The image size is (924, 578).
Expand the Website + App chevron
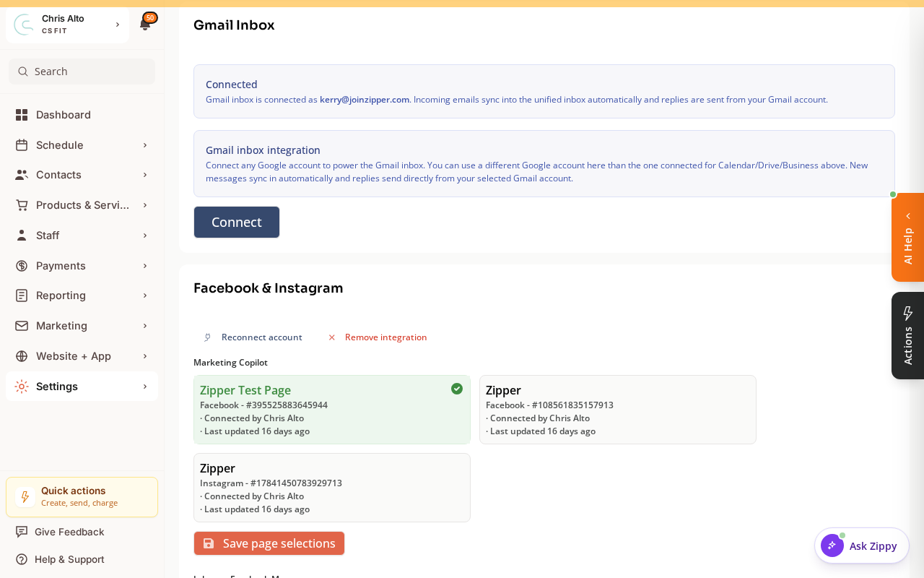tap(145, 356)
